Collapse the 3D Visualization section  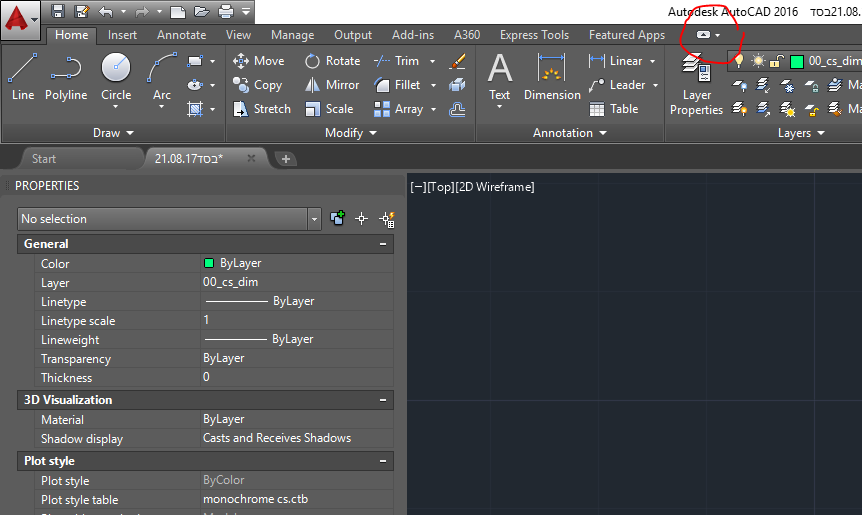(383, 400)
